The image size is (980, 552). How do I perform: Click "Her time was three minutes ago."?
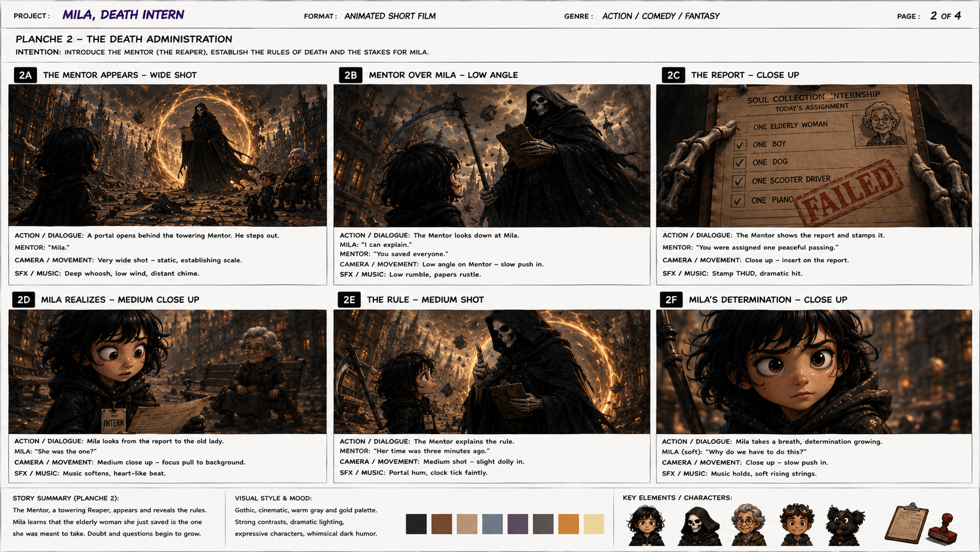pyautogui.click(x=431, y=451)
